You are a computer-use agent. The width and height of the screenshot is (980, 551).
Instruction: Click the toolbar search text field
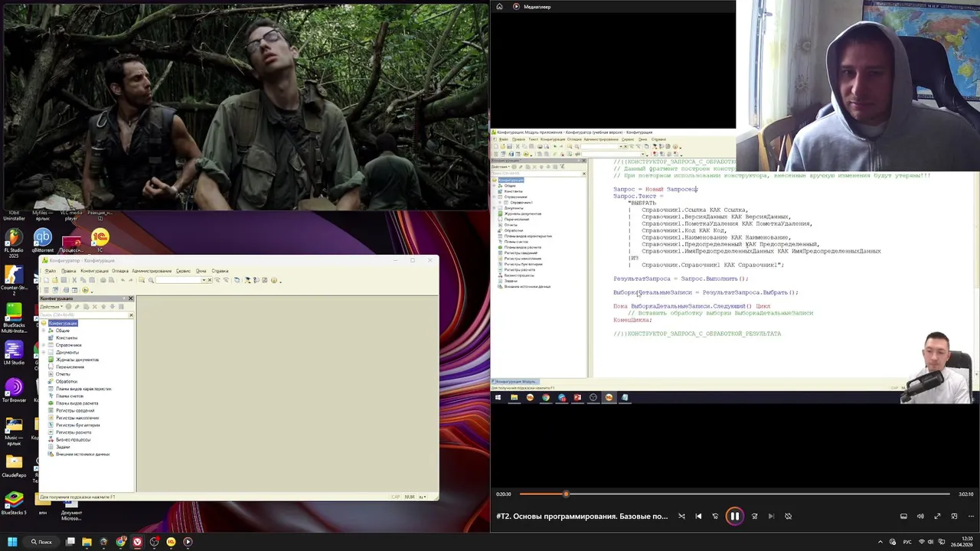click(x=178, y=280)
